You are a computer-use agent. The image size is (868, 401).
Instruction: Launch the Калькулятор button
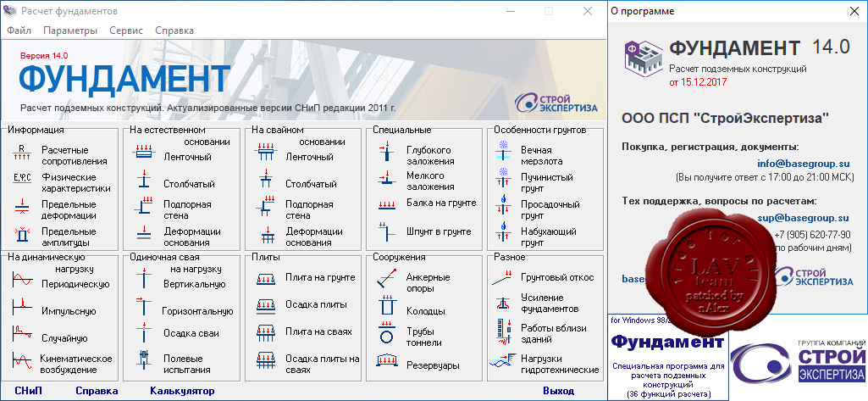(x=182, y=391)
